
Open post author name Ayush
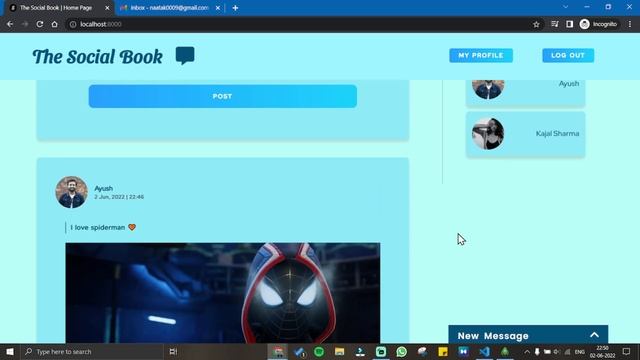(x=104, y=188)
